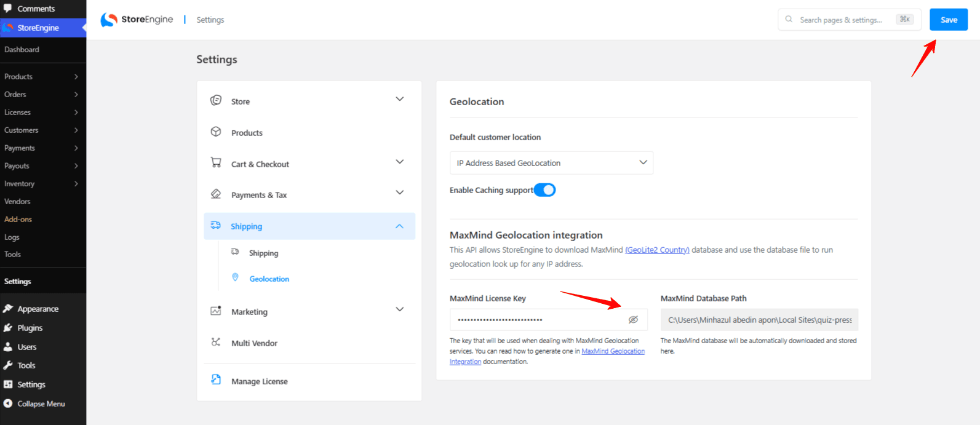Image resolution: width=980 pixels, height=425 pixels.
Task: Click the WordPress Settings sliders icon
Action: [x=8, y=384]
